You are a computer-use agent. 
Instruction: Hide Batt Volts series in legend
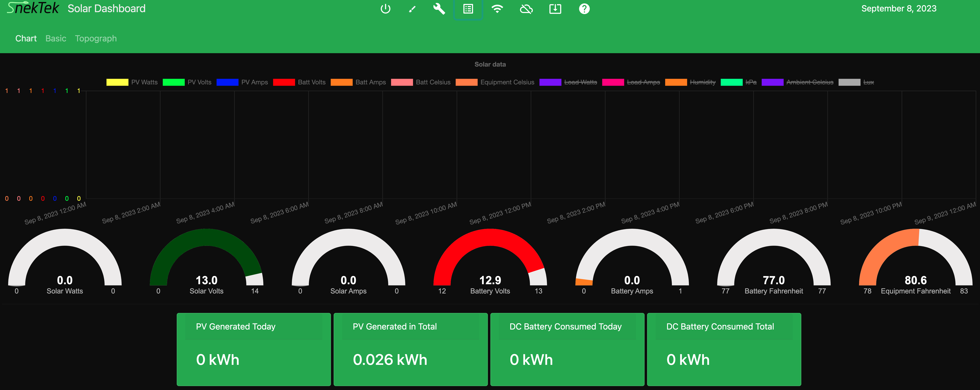click(x=311, y=82)
